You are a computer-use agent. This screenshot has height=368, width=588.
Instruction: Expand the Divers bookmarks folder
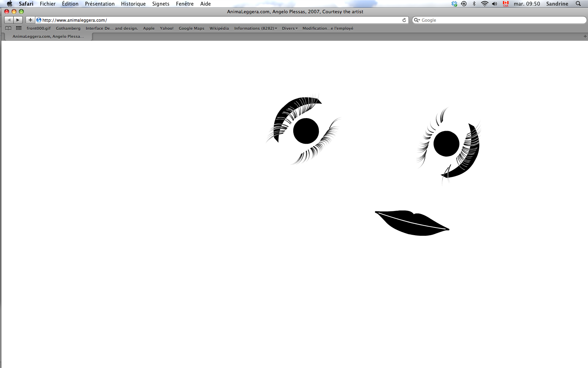(x=290, y=28)
